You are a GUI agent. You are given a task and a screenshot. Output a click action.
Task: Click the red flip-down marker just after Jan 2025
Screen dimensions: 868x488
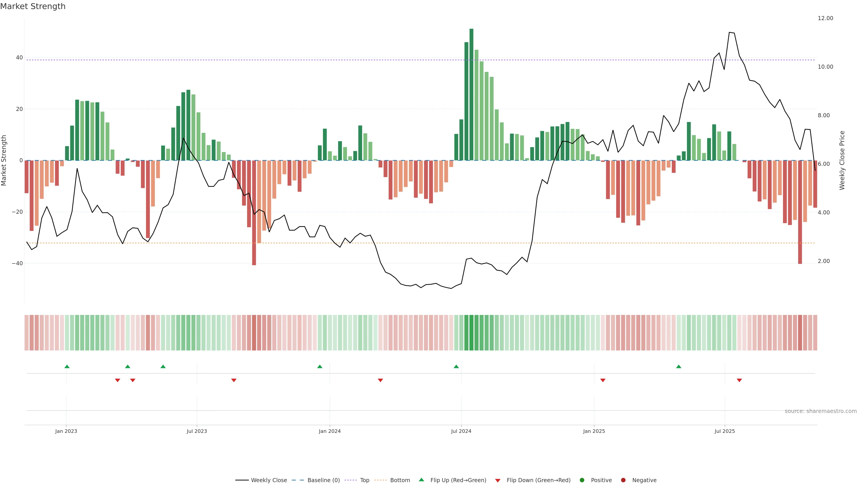point(603,380)
